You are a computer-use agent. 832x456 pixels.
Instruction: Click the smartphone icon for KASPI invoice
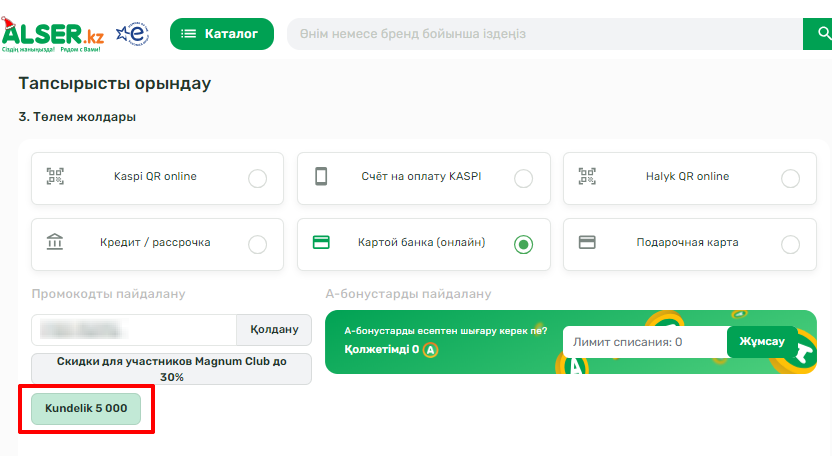pyautogui.click(x=321, y=177)
